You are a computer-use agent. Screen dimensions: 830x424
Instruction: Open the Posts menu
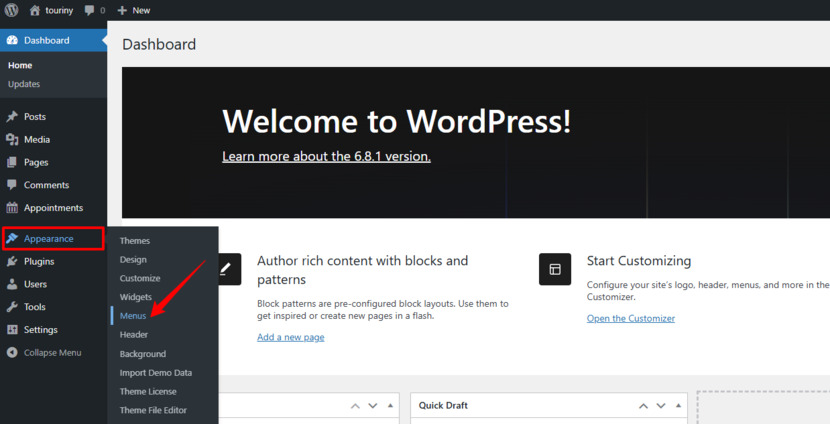point(35,116)
